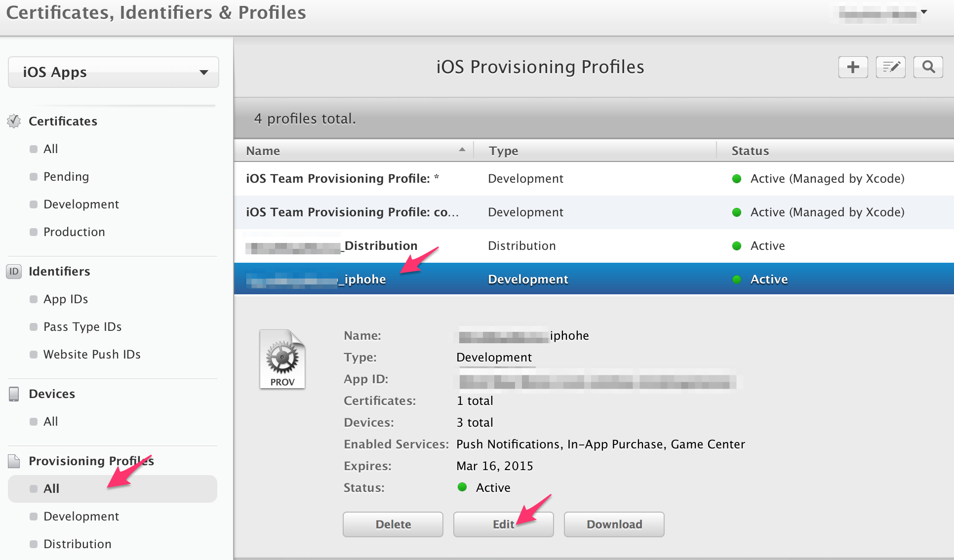Add a new provisioning profile
This screenshot has height=560, width=954.
click(853, 67)
